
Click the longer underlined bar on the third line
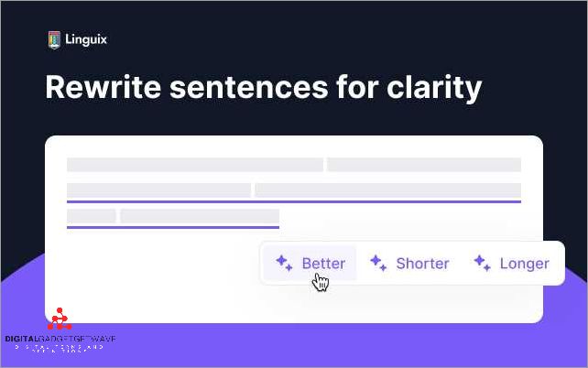coord(200,216)
